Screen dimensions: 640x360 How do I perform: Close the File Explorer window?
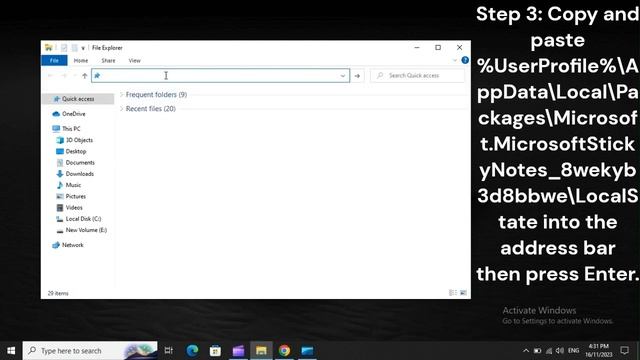tap(459, 48)
